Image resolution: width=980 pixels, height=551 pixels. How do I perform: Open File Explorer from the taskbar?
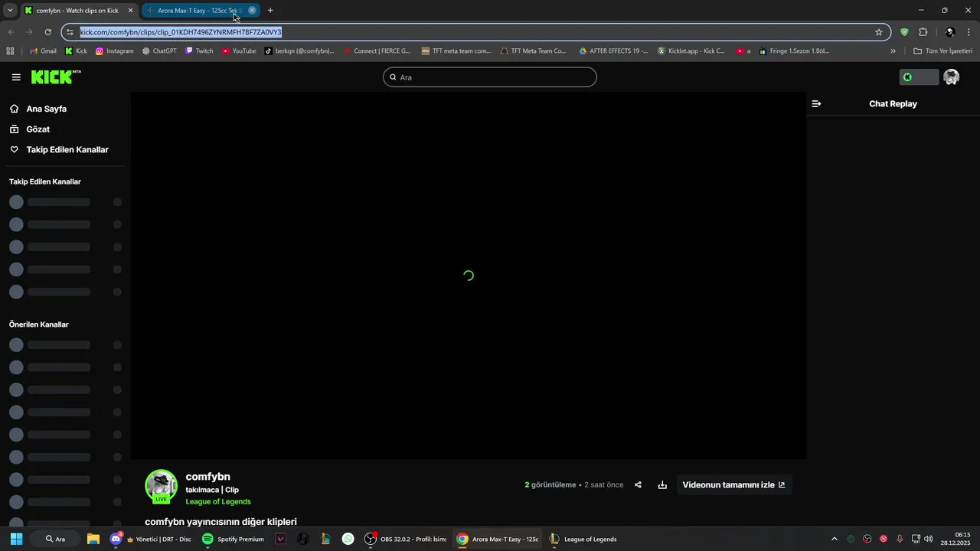(x=93, y=539)
